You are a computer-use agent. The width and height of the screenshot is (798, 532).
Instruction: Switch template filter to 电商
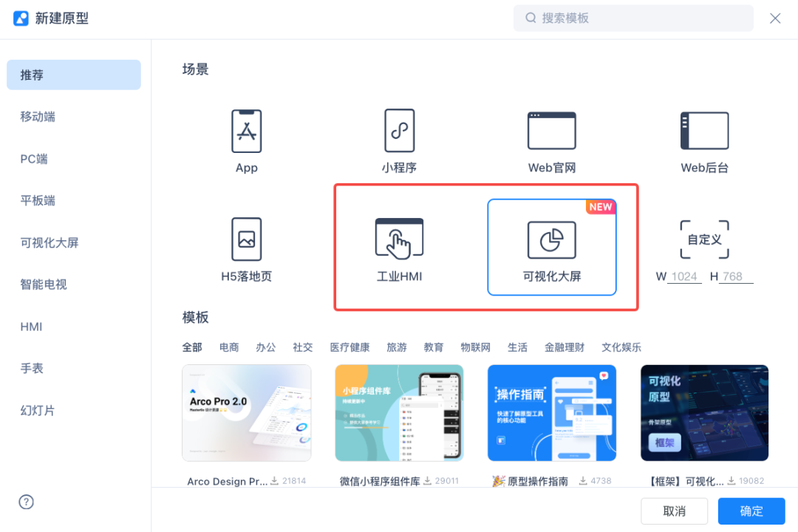tap(228, 347)
